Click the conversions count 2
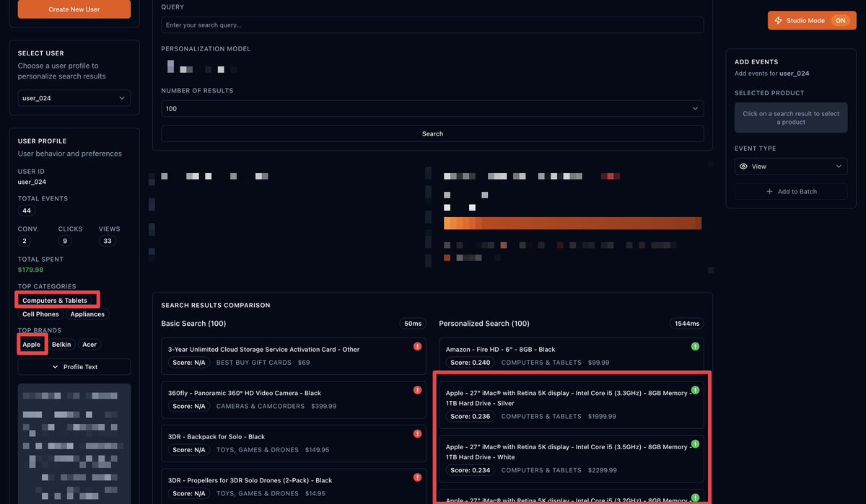This screenshot has width=866, height=504. 25,241
